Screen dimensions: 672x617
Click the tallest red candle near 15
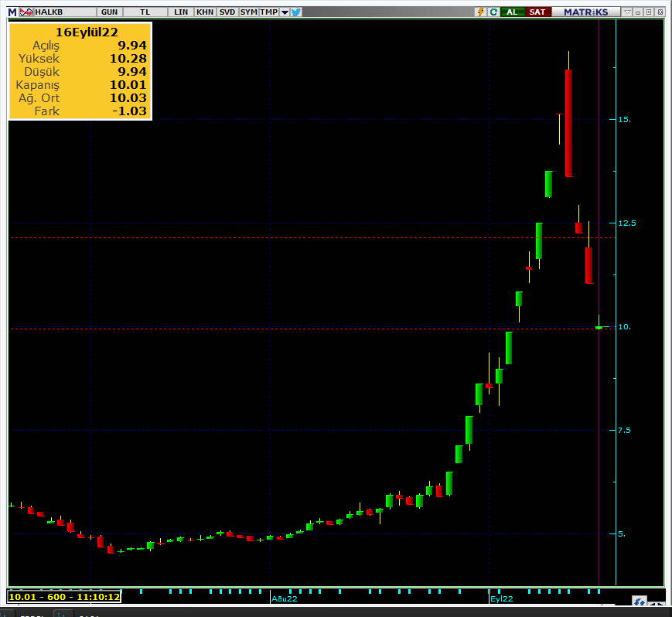[568, 123]
